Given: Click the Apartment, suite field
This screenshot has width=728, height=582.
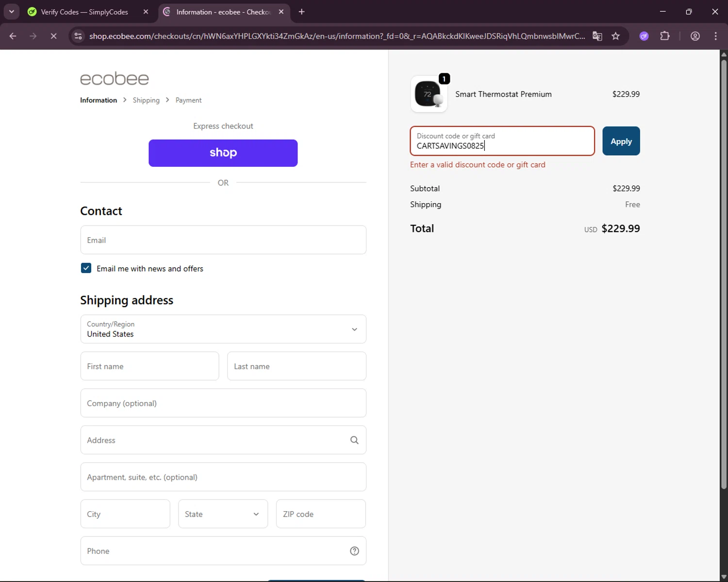Looking at the screenshot, I should pos(223,477).
